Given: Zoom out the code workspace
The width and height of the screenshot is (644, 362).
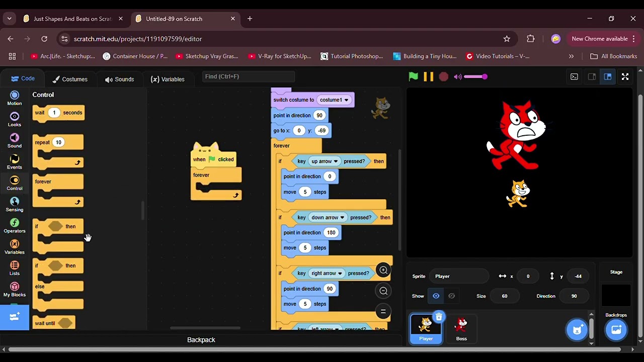Looking at the screenshot, I should click(383, 291).
